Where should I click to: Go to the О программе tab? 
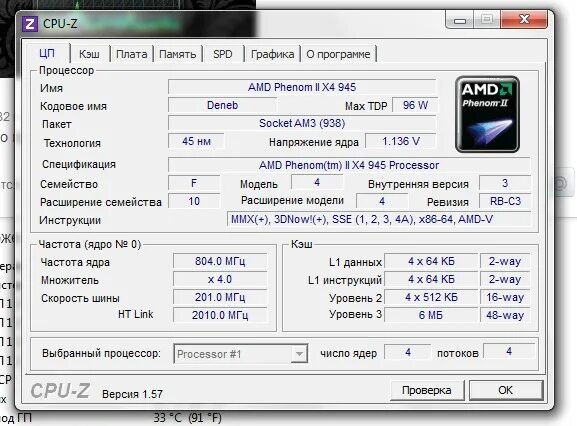pos(338,54)
